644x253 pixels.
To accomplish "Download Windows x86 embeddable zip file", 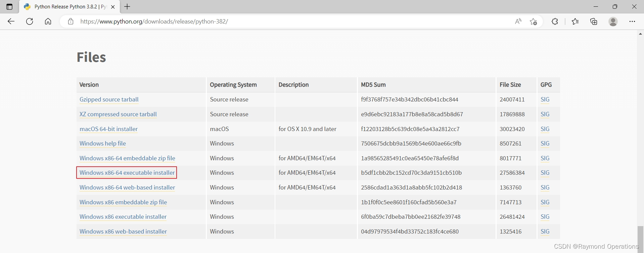I will 123,202.
